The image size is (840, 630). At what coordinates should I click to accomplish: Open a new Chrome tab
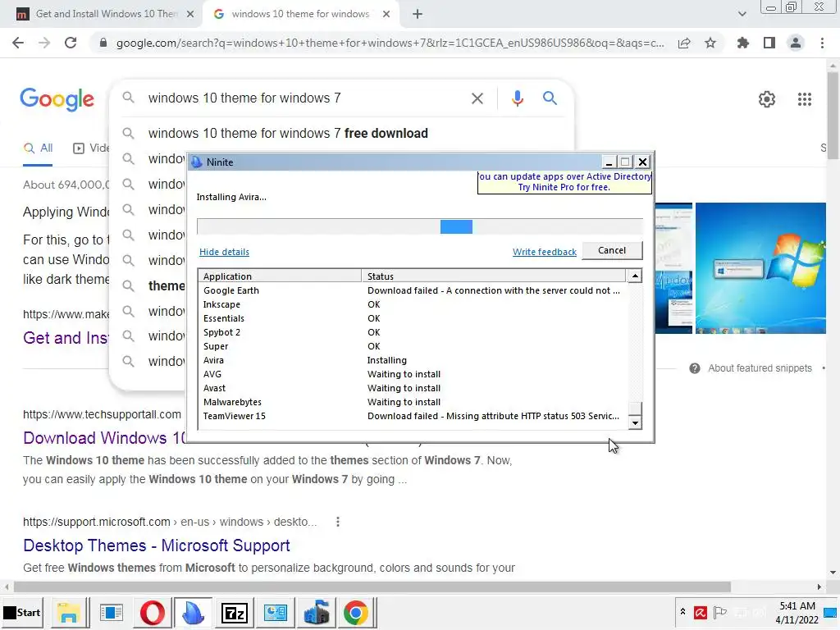click(x=418, y=15)
